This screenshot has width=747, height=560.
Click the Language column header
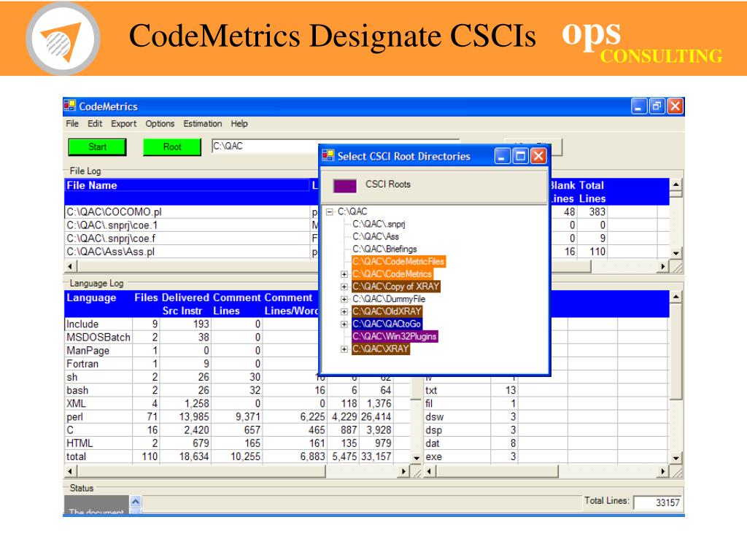[98, 304]
